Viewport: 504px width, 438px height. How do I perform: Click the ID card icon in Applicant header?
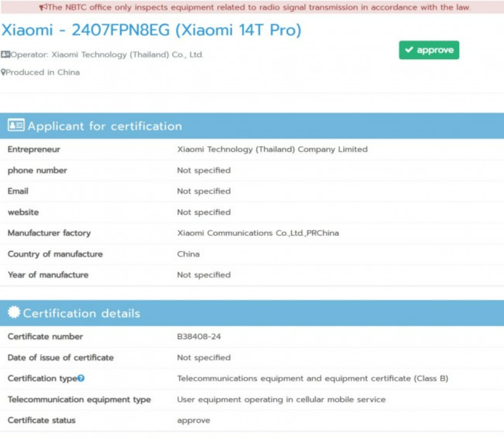coord(16,125)
